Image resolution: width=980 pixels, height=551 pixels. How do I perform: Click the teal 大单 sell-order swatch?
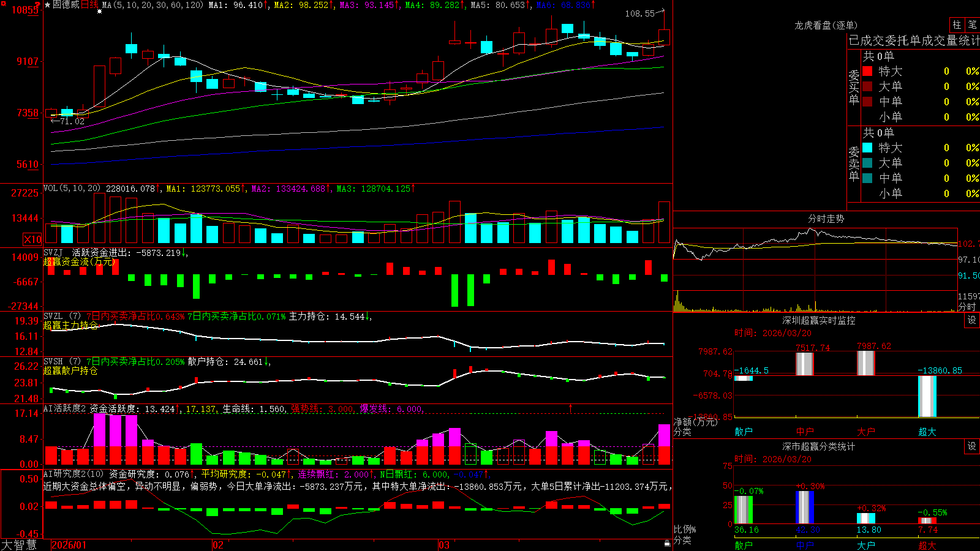[x=867, y=163]
